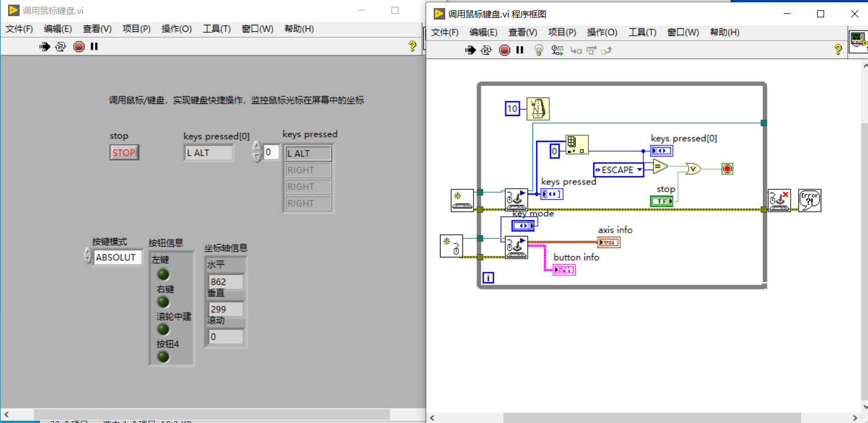Open 文件(F) menu in front panel window
This screenshot has height=423, width=868.
click(x=20, y=29)
